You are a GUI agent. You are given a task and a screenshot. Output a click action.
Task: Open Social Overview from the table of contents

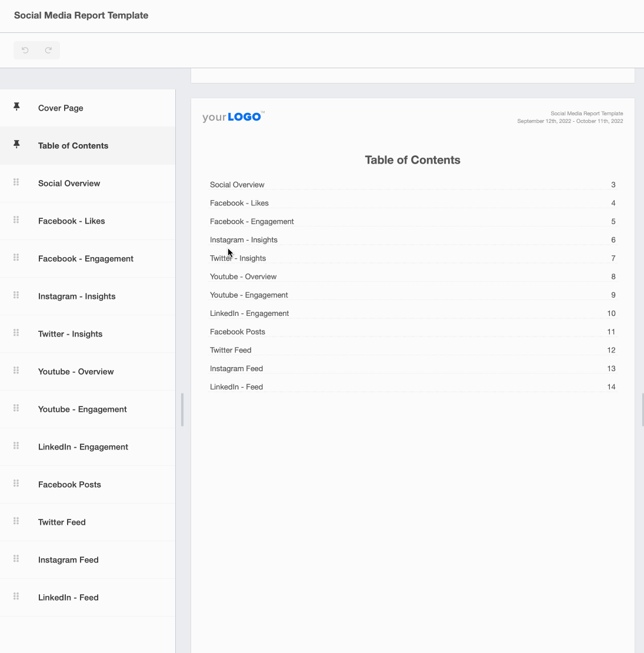[x=237, y=184]
